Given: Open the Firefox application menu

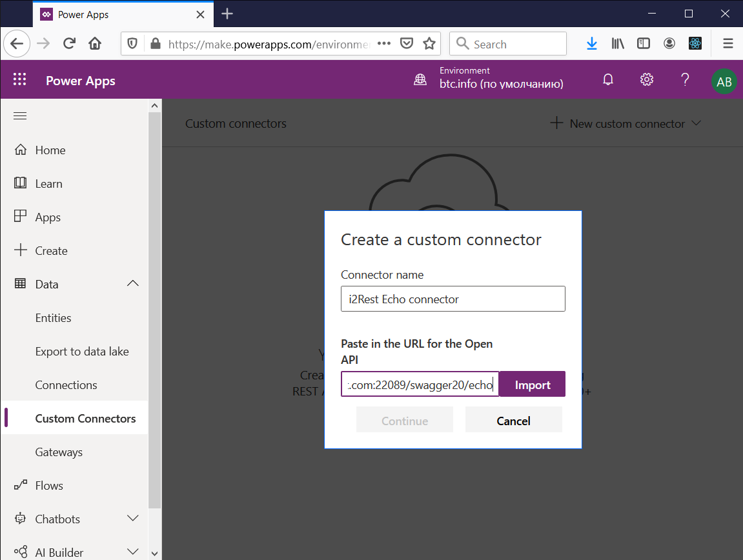Looking at the screenshot, I should click(728, 44).
